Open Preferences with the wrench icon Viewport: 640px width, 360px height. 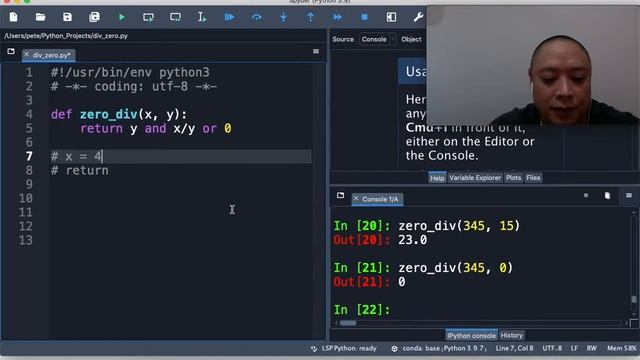418,17
